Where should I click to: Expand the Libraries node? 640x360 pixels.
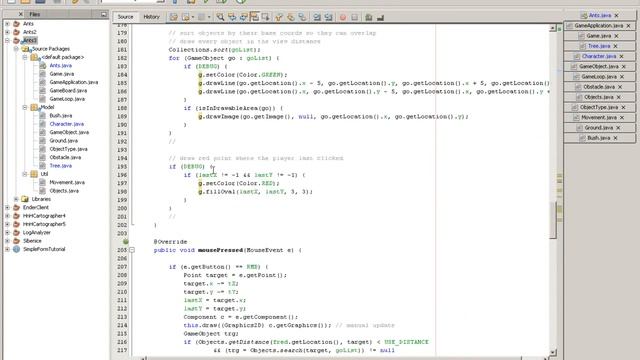coord(16,199)
